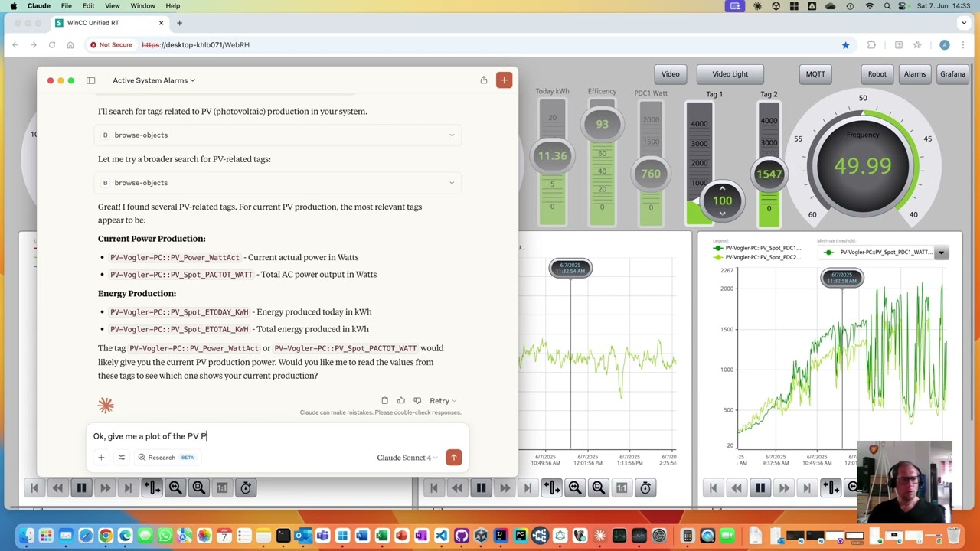The width and height of the screenshot is (980, 551).
Task: Open the time range stopwatch in left trend
Action: tap(246, 487)
